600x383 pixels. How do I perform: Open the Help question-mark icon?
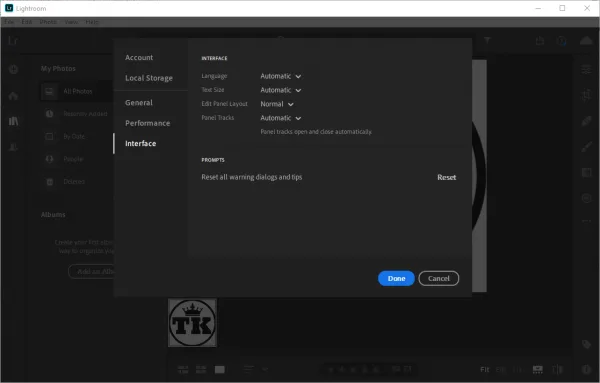(561, 41)
